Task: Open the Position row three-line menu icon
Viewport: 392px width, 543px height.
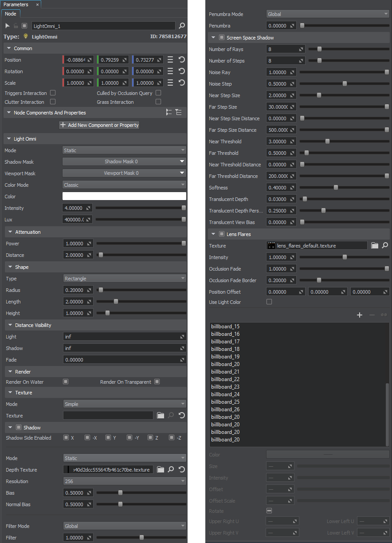Action: (x=170, y=59)
